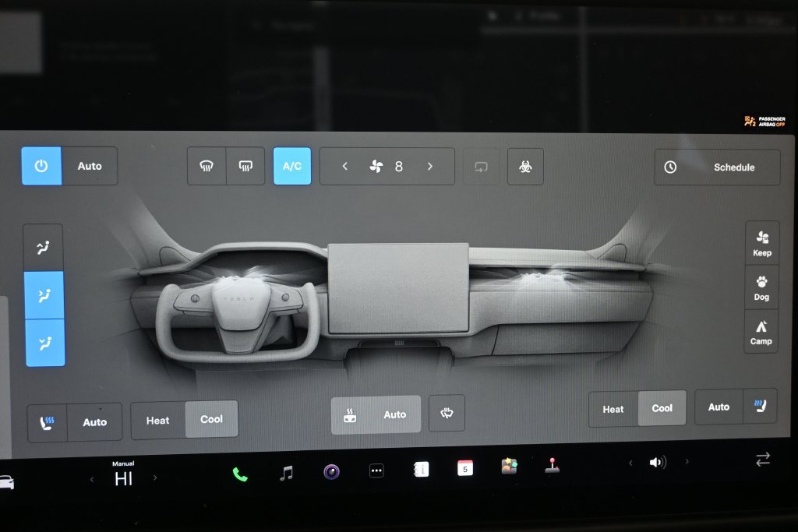The image size is (798, 532).
Task: Tap passenger seat heater icon
Action: tap(760, 406)
